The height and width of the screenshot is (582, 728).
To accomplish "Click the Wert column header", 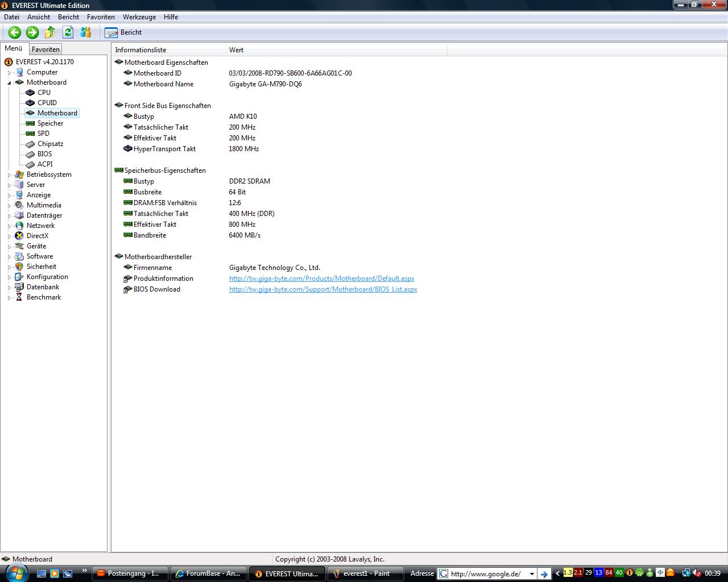I will pos(336,50).
